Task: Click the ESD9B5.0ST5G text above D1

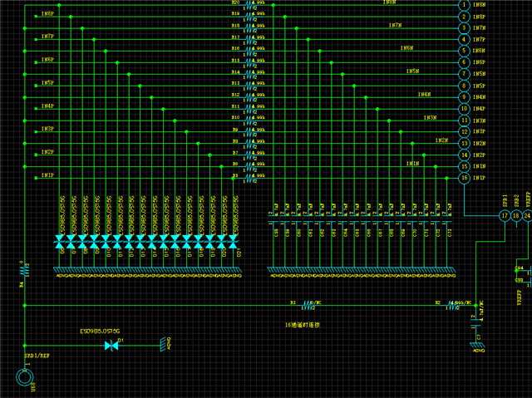Action: [x=100, y=332]
